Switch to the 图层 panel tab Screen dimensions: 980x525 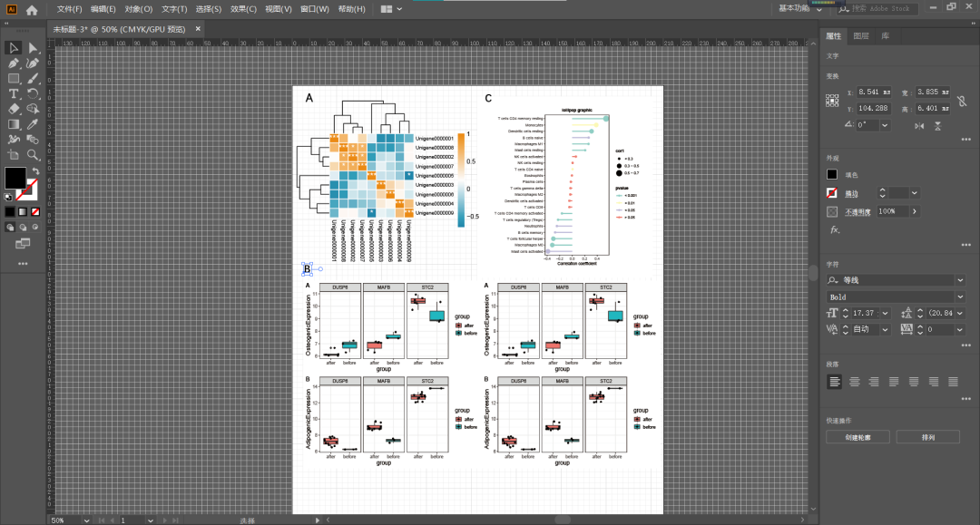pos(860,36)
